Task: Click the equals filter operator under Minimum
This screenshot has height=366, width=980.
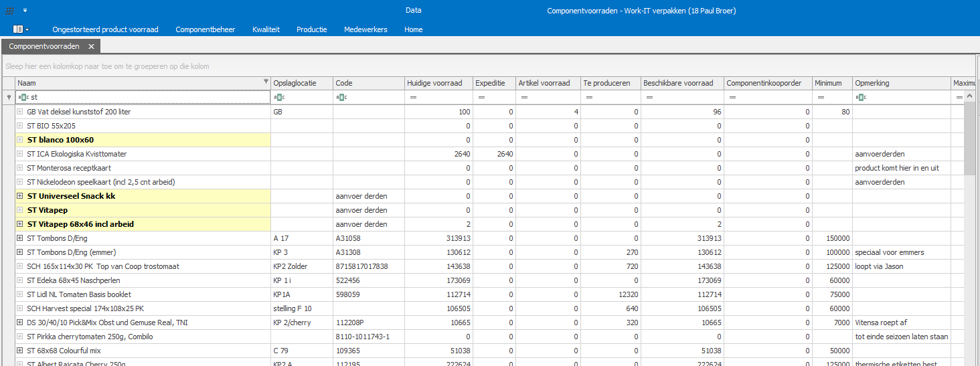Action: [x=821, y=98]
